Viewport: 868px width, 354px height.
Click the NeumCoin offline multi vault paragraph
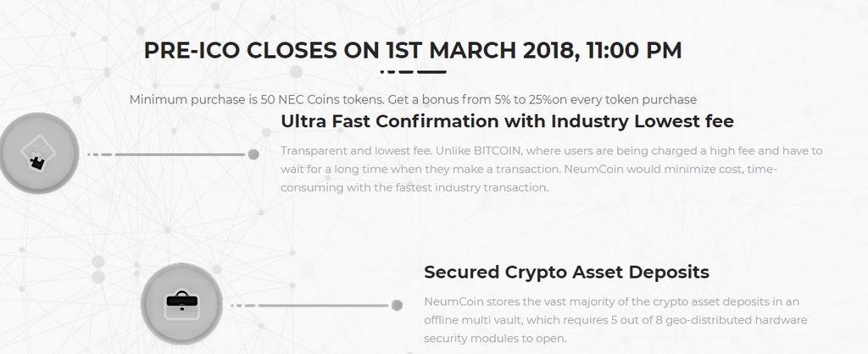point(615,320)
